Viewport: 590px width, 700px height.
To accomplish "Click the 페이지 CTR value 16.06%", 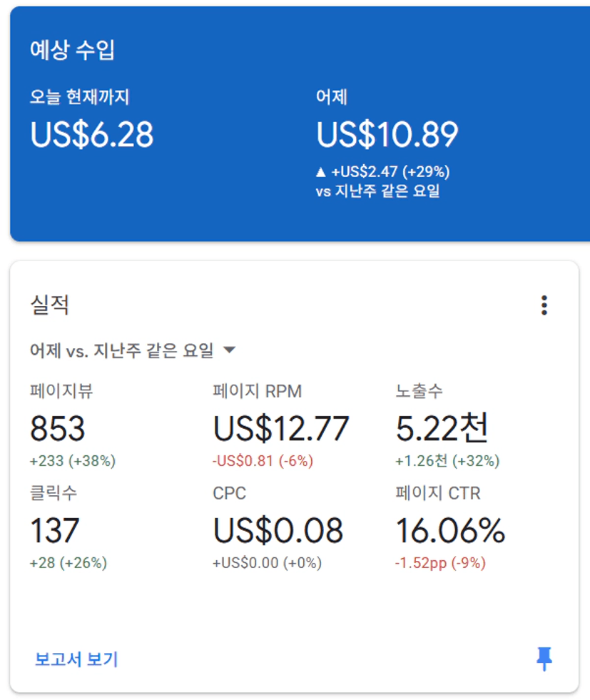I will (x=450, y=530).
